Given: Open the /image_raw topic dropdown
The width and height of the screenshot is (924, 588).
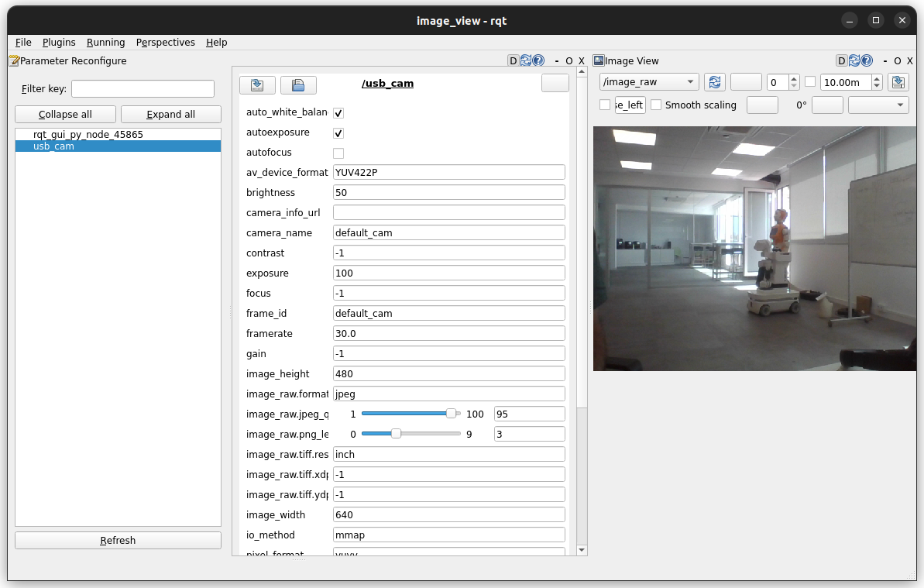Looking at the screenshot, I should (x=649, y=82).
